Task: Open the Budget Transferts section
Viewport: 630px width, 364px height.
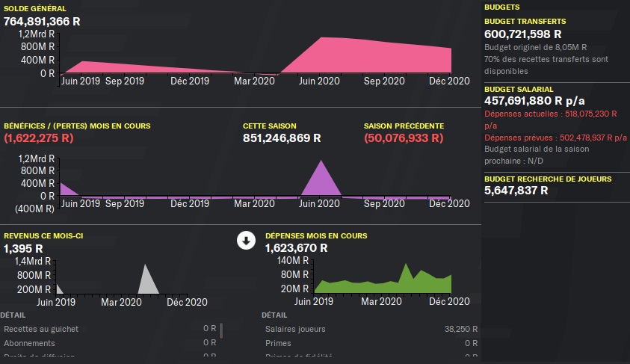Action: pos(525,22)
